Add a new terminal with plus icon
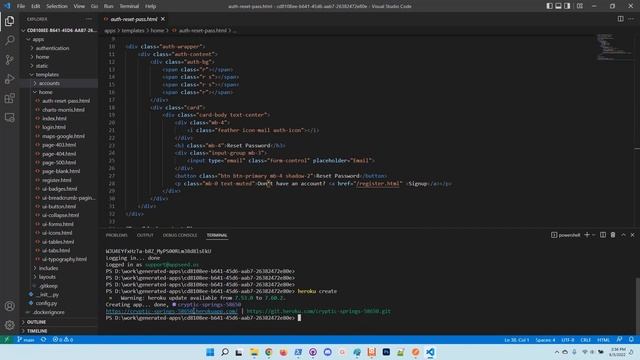640x360 pixels. tap(587, 235)
